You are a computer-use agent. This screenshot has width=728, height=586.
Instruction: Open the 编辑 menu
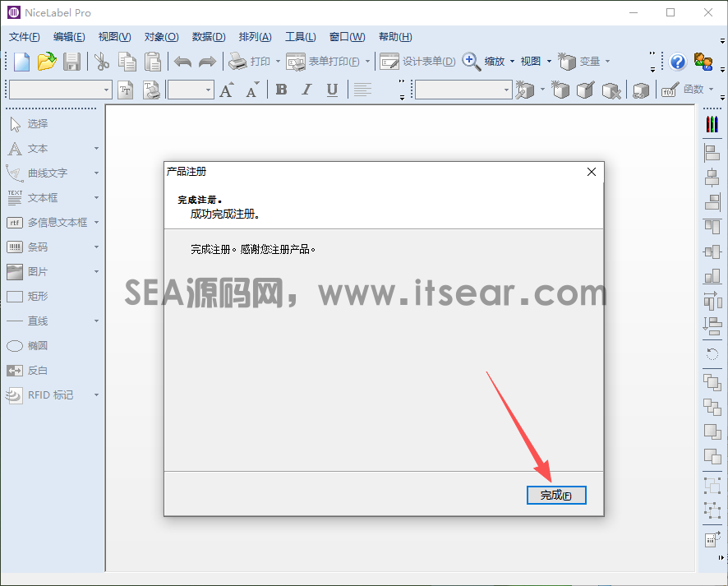pyautogui.click(x=69, y=37)
